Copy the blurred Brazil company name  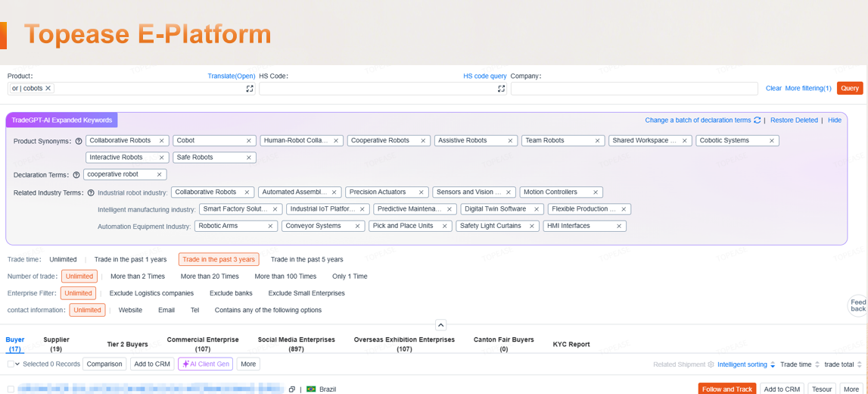(x=292, y=389)
